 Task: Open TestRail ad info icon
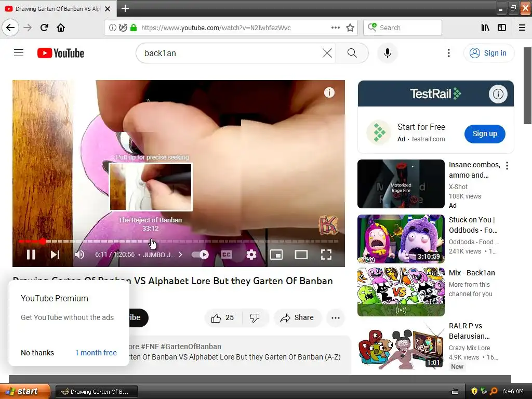pyautogui.click(x=498, y=94)
